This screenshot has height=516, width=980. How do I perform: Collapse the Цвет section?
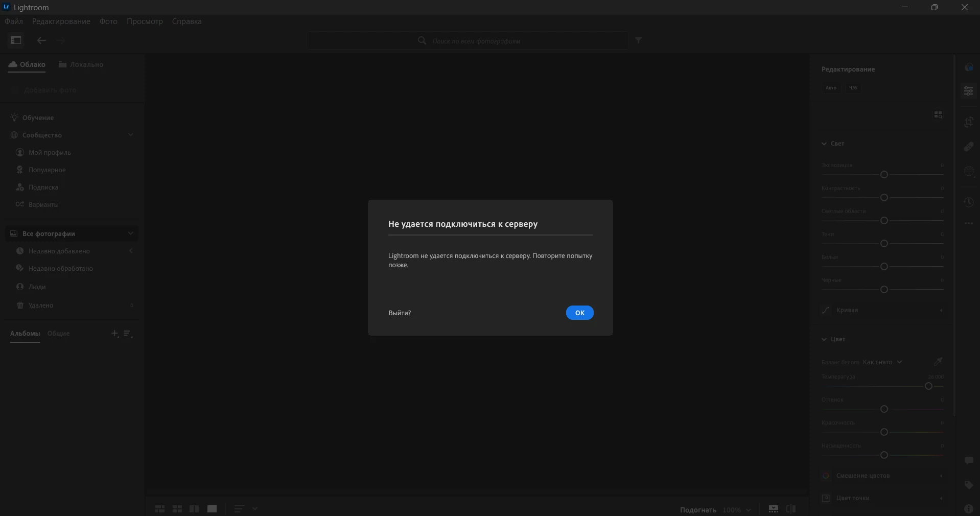(824, 339)
